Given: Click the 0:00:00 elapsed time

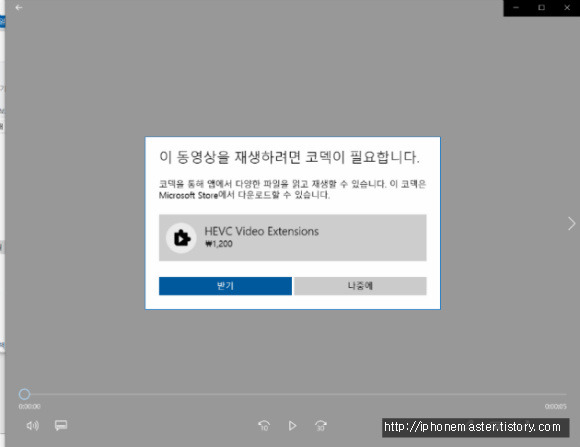Looking at the screenshot, I should point(30,406).
